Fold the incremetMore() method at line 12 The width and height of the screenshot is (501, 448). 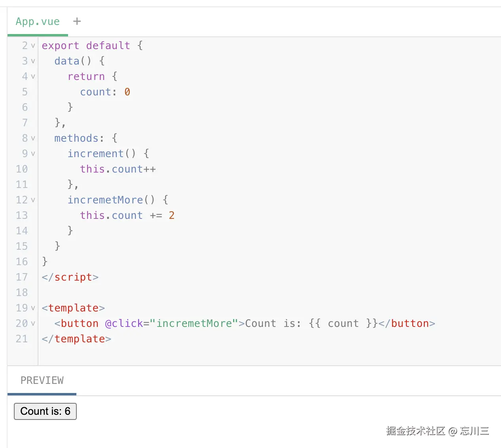pyautogui.click(x=33, y=200)
